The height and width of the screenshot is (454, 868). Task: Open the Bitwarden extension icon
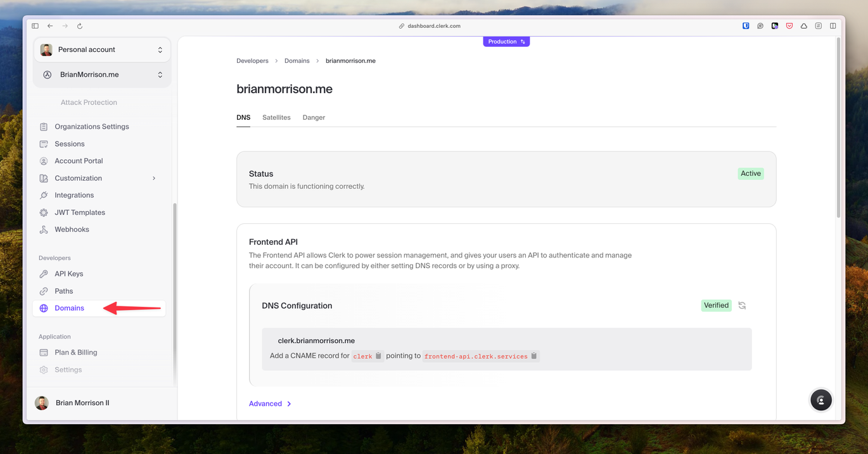tap(746, 26)
